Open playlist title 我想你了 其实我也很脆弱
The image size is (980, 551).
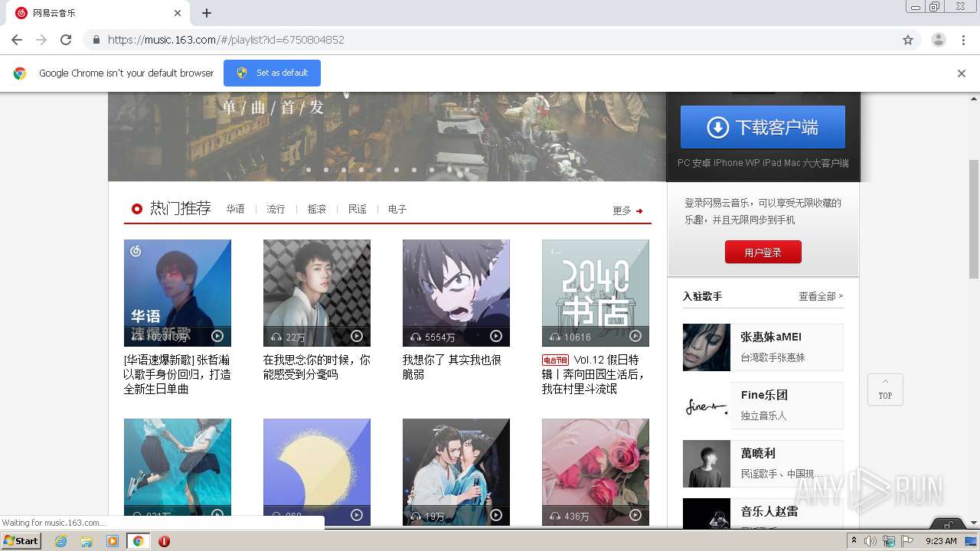coord(452,367)
